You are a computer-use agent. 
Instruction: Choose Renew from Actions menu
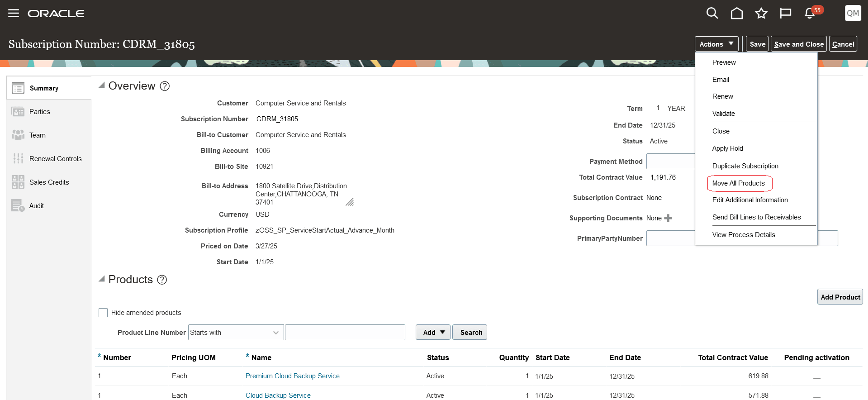(722, 96)
